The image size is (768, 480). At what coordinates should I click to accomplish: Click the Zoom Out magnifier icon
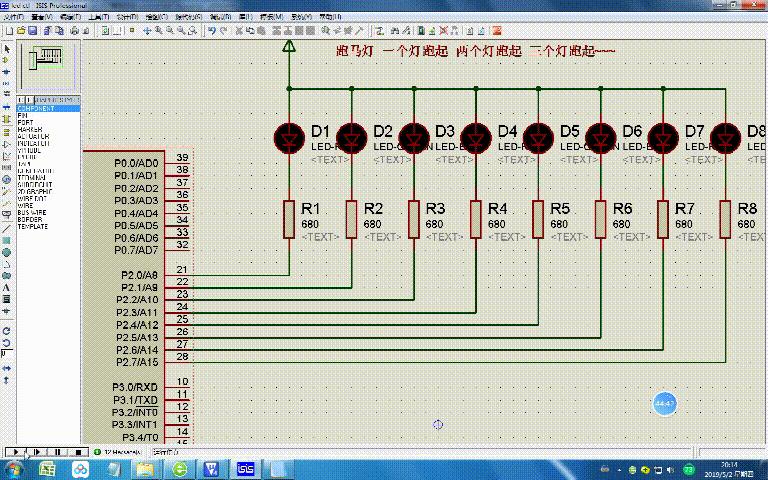coord(170,30)
